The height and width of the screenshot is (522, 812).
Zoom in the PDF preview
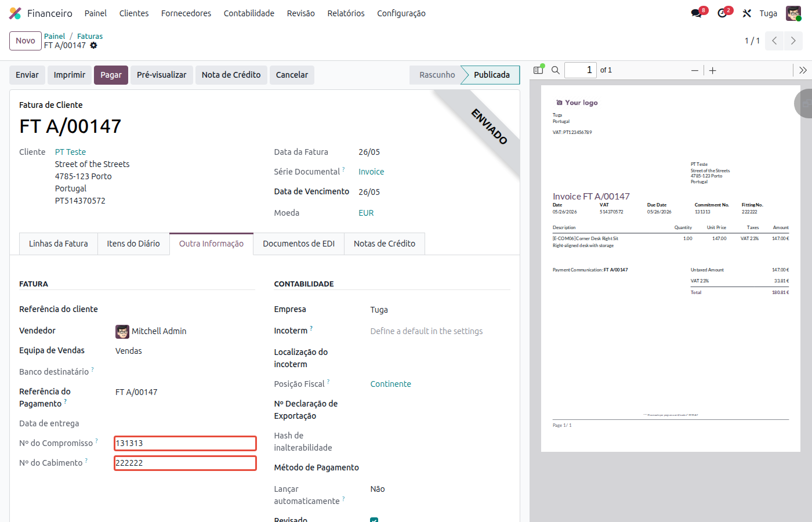713,70
